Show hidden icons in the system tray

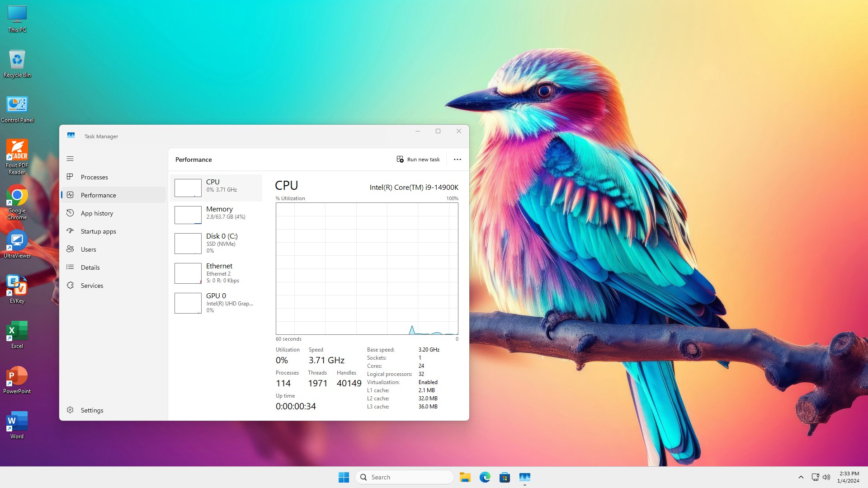801,477
